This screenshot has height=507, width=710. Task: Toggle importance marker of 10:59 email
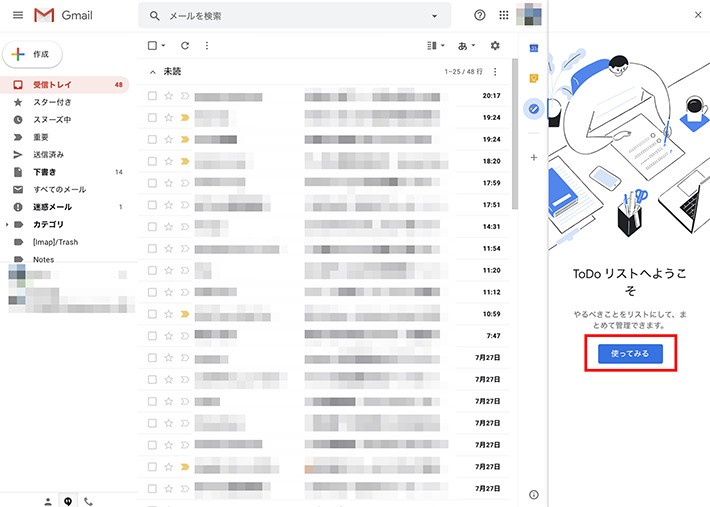[x=185, y=314]
